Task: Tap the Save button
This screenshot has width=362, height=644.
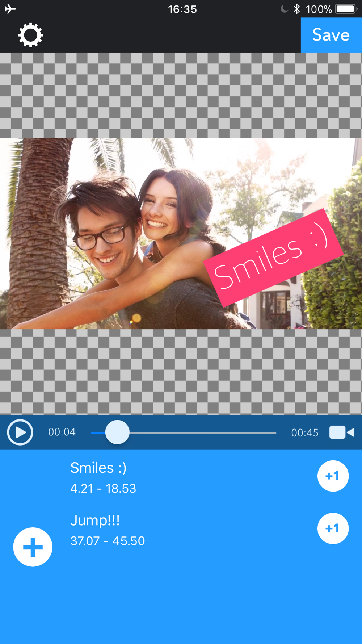Action: point(331,35)
